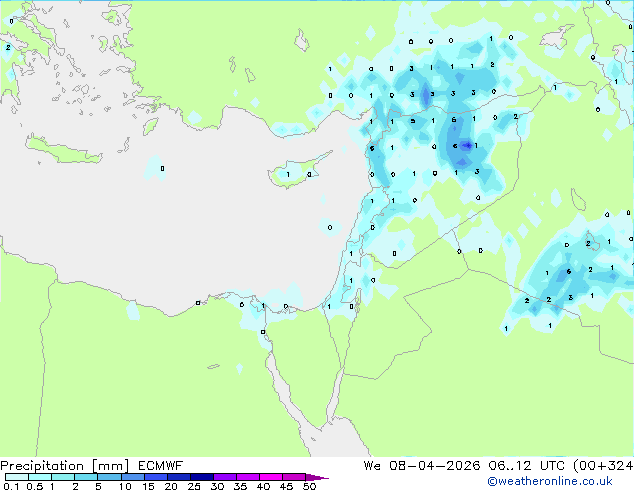The height and width of the screenshot is (490, 634).
Task: Click the 'ECMWF' model label
Action: click(x=160, y=466)
